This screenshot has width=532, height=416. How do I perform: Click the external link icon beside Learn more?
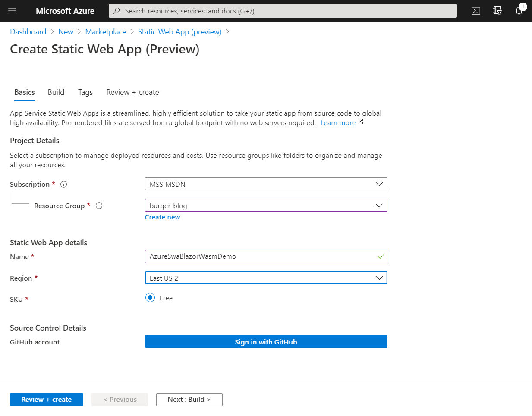pos(360,122)
